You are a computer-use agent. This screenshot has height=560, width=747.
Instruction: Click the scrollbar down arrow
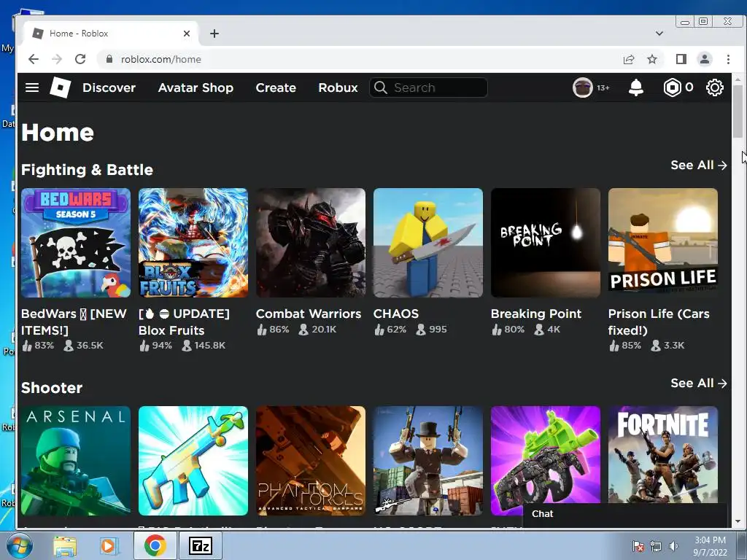pyautogui.click(x=738, y=521)
